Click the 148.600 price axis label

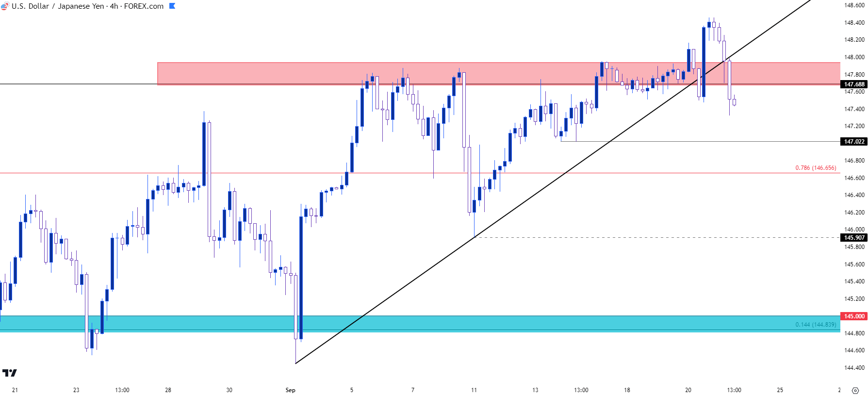pyautogui.click(x=854, y=5)
